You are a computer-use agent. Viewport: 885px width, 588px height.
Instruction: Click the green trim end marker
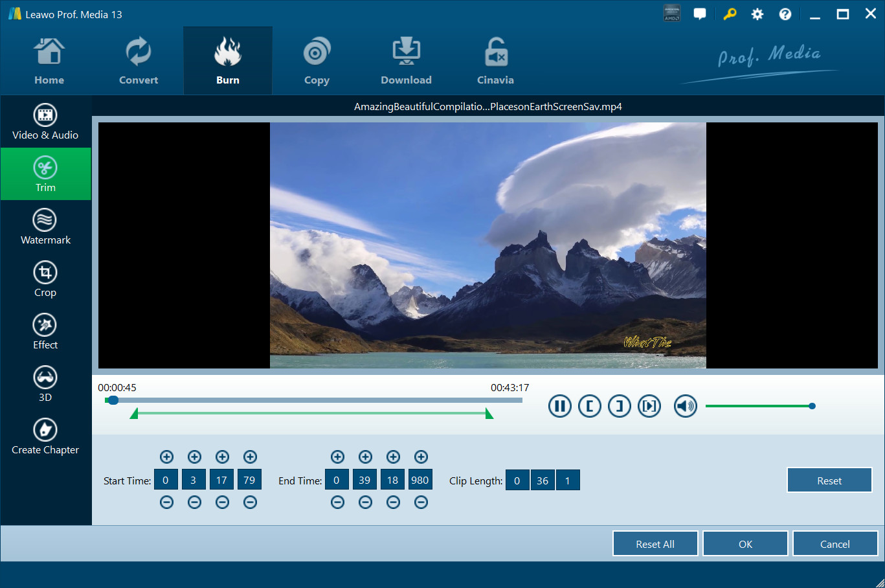pyautogui.click(x=489, y=414)
